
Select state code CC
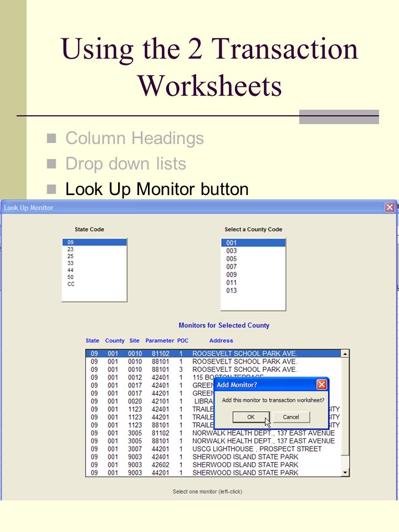tap(94, 284)
